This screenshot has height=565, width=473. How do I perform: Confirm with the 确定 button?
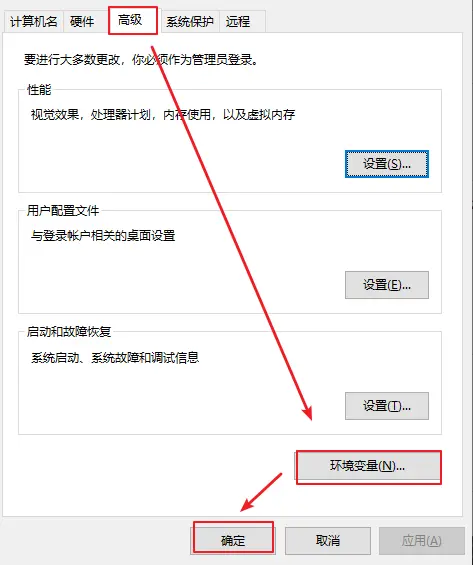tap(233, 540)
